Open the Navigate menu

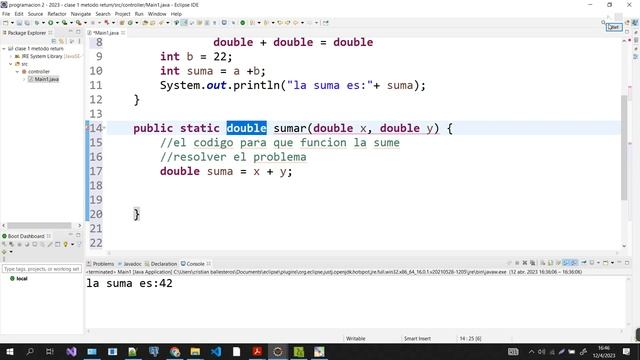pyautogui.click(x=81, y=14)
